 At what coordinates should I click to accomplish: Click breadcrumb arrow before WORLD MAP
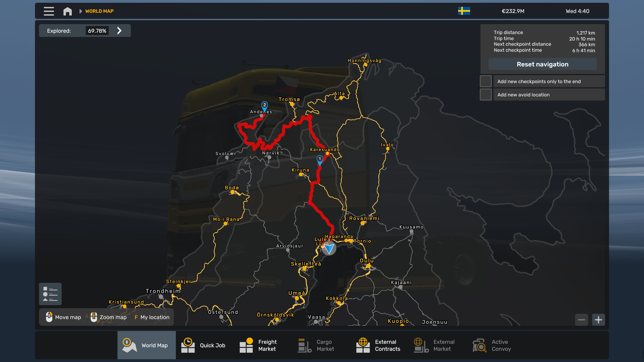coord(80,11)
